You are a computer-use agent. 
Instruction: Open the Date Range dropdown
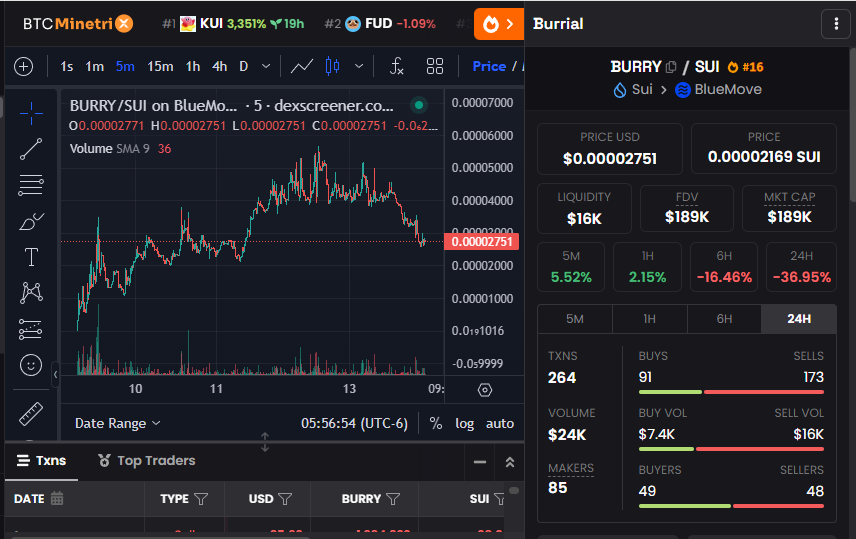click(x=117, y=423)
